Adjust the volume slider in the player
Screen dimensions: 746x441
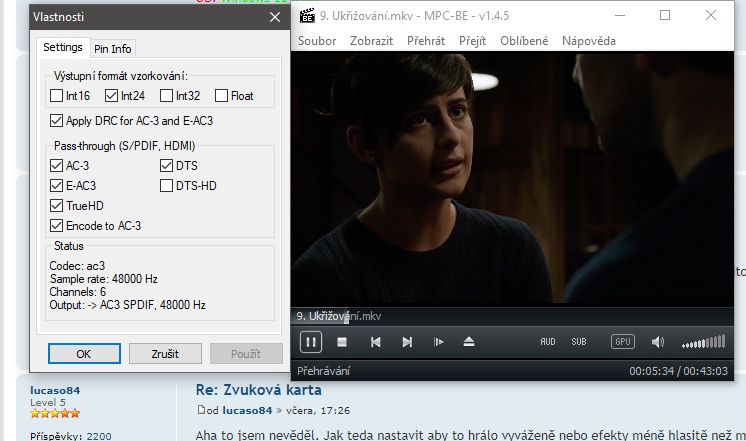pyautogui.click(x=703, y=343)
